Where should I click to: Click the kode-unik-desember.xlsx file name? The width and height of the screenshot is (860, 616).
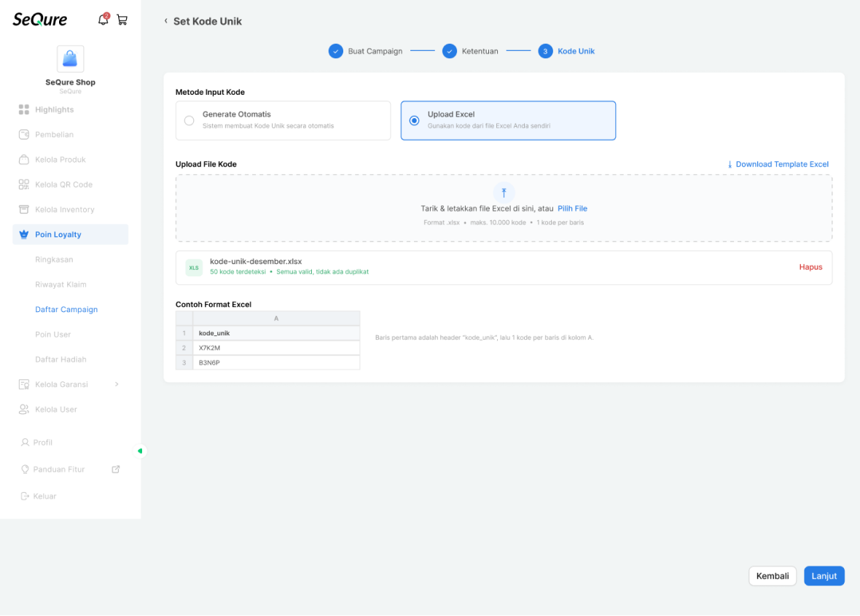tap(256, 261)
